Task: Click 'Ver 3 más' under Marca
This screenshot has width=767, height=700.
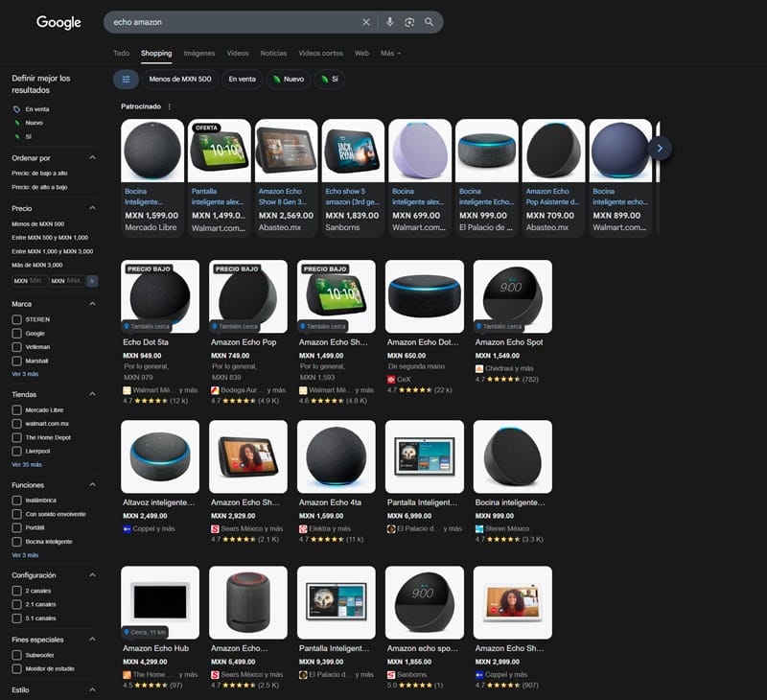Action: click(25, 374)
